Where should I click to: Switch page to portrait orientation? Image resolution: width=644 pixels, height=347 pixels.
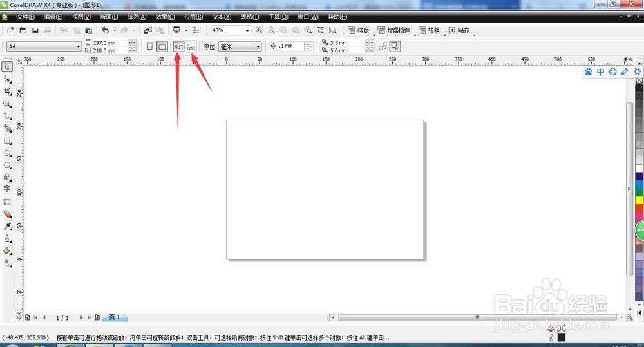pyautogui.click(x=150, y=46)
